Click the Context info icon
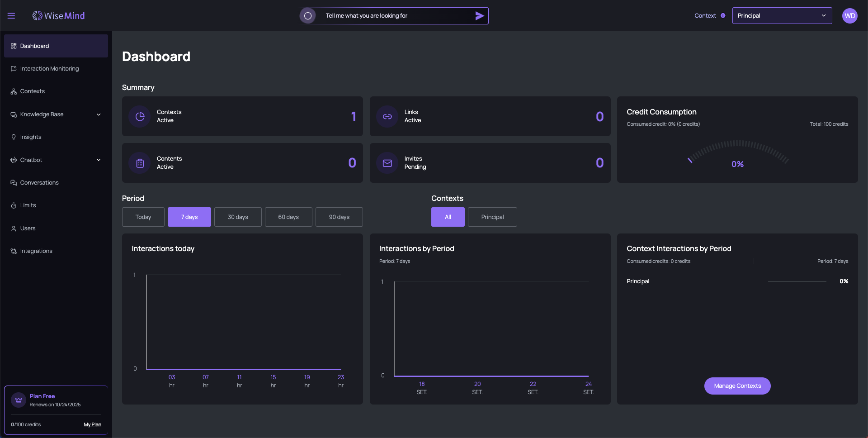Viewport: 868px width, 438px height. (x=723, y=16)
